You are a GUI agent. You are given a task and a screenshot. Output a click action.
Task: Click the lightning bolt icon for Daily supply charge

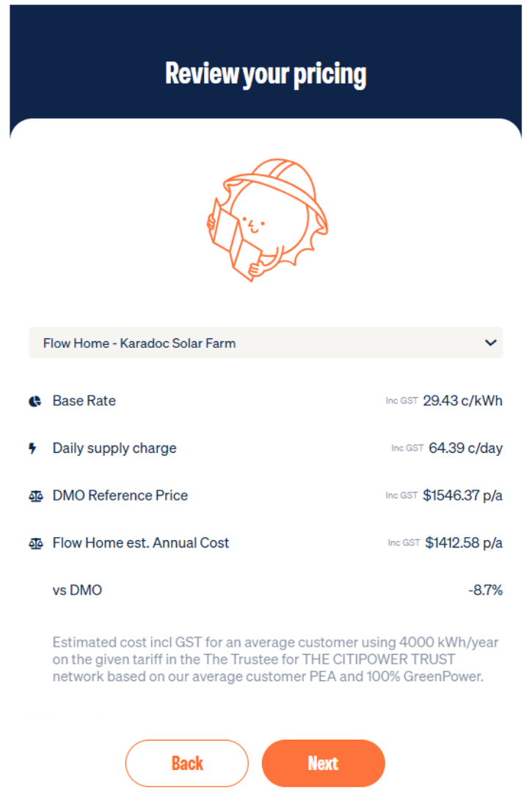point(32,448)
